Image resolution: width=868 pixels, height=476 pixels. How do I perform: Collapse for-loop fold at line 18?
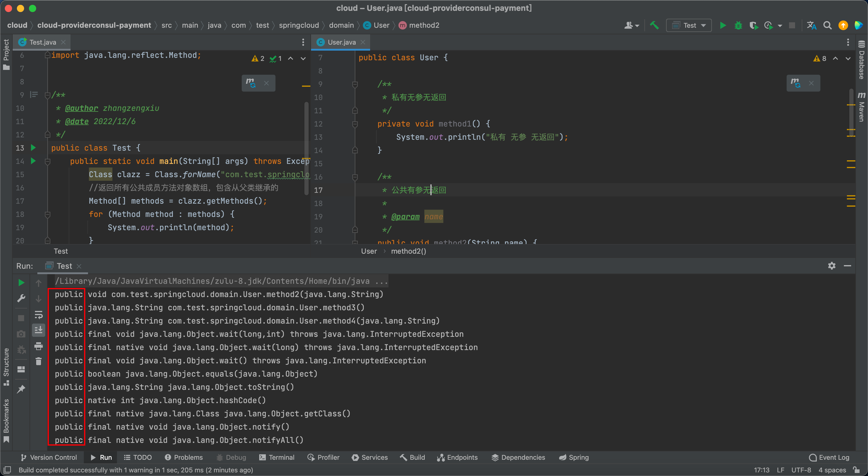click(48, 214)
